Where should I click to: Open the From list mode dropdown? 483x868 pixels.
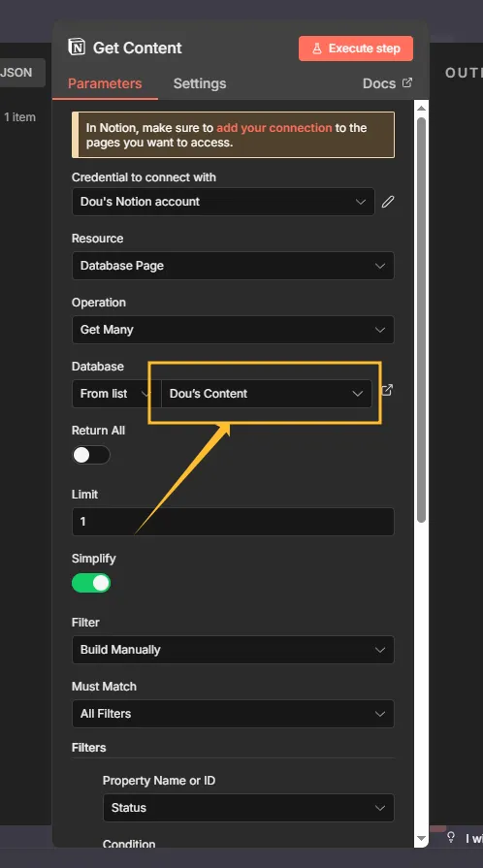(x=116, y=394)
